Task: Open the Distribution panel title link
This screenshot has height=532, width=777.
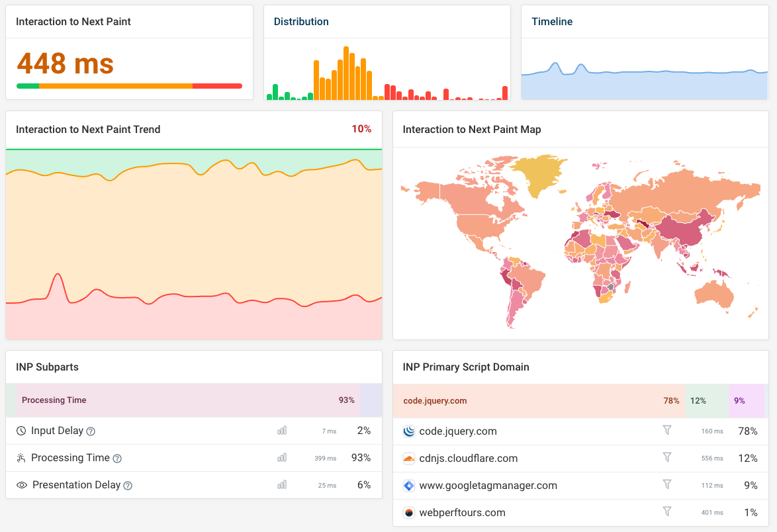Action: click(301, 22)
